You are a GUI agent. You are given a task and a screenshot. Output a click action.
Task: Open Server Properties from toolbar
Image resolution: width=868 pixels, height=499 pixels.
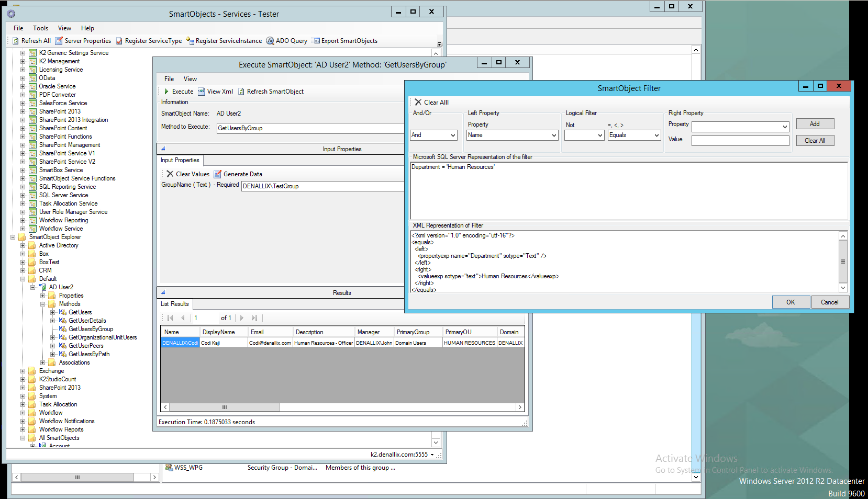pos(83,41)
